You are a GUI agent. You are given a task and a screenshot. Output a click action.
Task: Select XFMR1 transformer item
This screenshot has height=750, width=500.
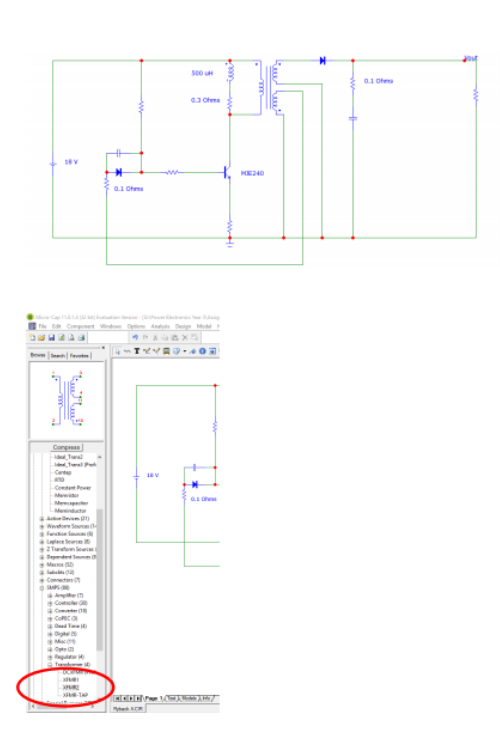71,680
